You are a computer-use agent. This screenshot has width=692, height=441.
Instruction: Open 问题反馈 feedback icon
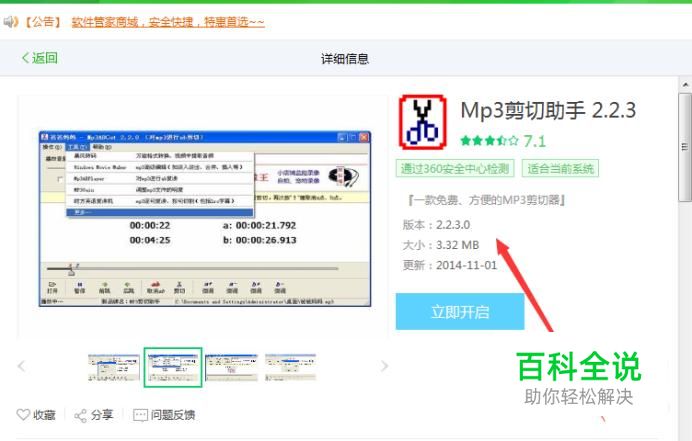[x=140, y=415]
